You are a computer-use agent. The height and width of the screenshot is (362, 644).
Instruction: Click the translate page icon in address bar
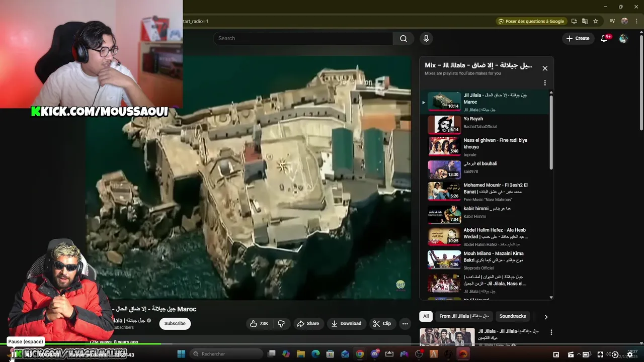pyautogui.click(x=585, y=21)
